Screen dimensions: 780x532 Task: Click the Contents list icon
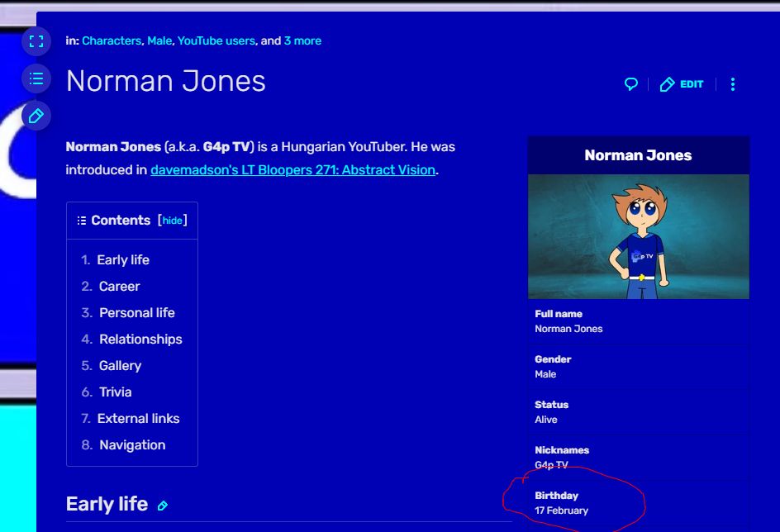[82, 221]
